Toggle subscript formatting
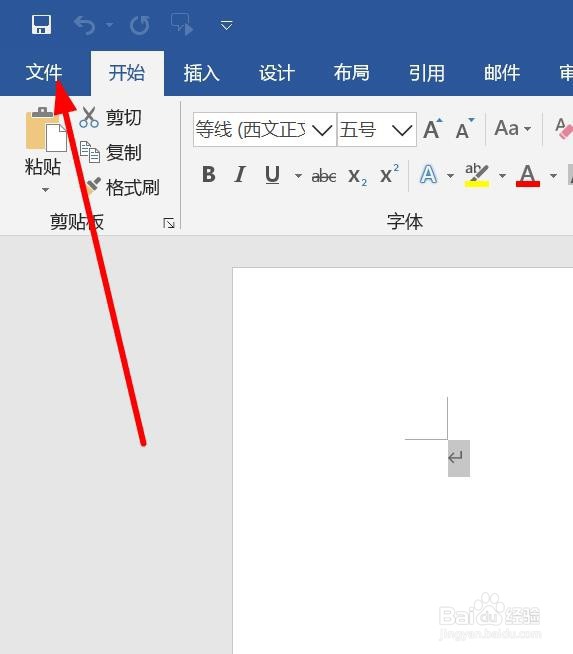The image size is (573, 654). pyautogui.click(x=357, y=176)
